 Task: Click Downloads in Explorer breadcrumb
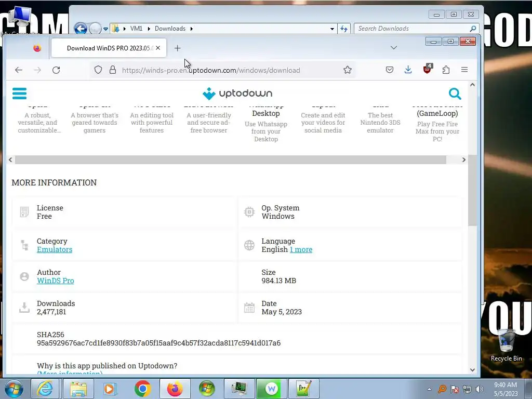click(170, 29)
